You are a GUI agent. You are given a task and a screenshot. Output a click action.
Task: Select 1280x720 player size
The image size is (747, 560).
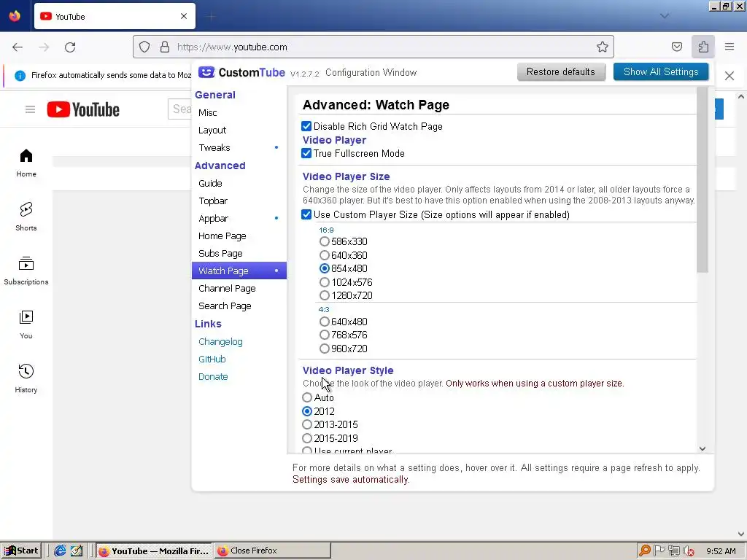(325, 295)
